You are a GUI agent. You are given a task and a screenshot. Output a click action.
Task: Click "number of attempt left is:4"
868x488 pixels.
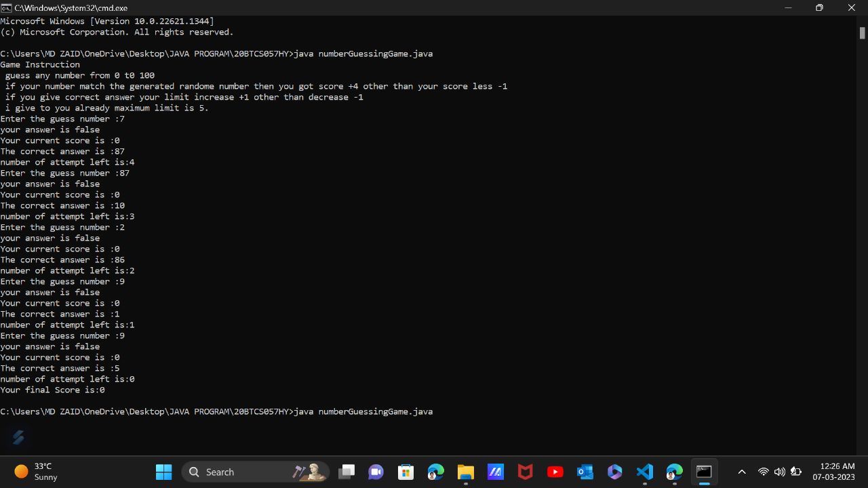[x=67, y=162]
